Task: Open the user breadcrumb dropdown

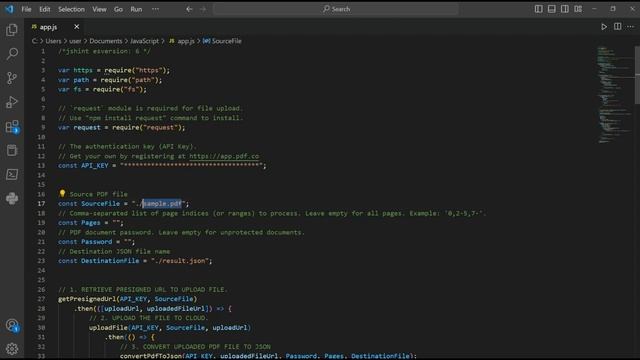Action: point(75,41)
